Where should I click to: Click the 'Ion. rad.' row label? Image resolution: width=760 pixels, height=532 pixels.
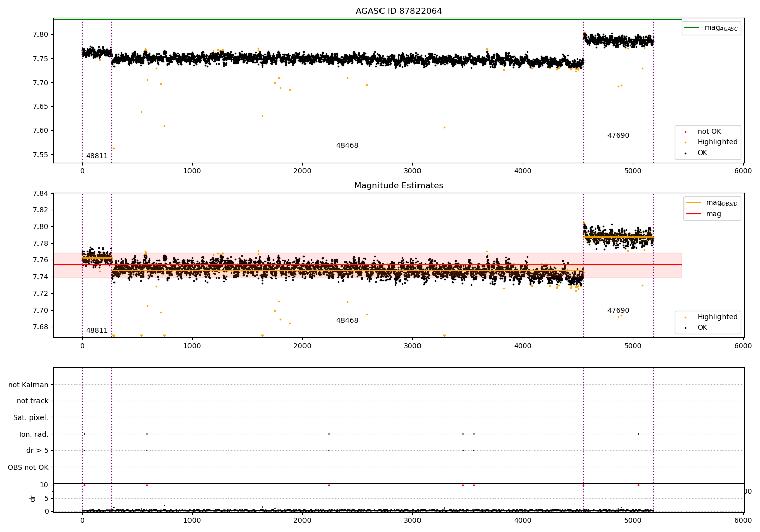click(x=34, y=434)
